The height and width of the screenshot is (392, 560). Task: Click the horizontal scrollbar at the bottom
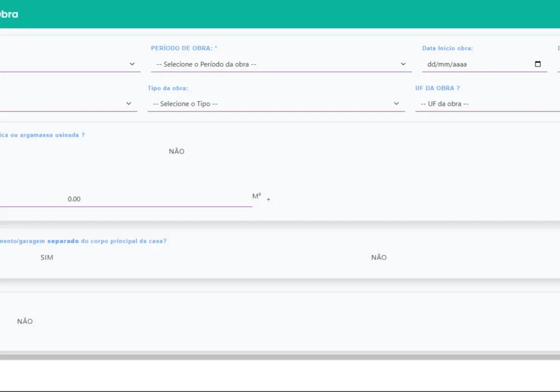pyautogui.click(x=280, y=356)
